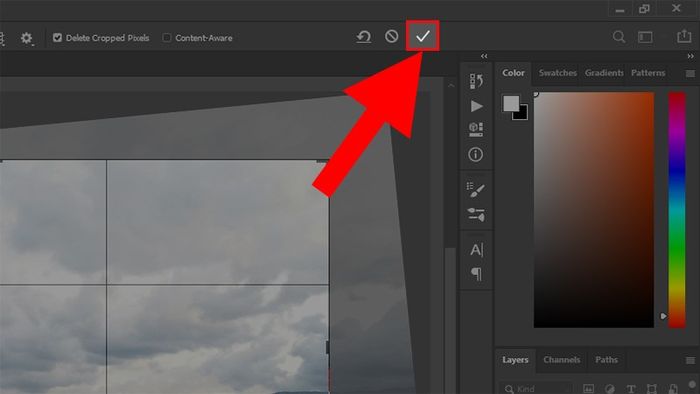Screen dimensions: 700x394
Task: Switch to the Channels tab
Action: pos(562,360)
